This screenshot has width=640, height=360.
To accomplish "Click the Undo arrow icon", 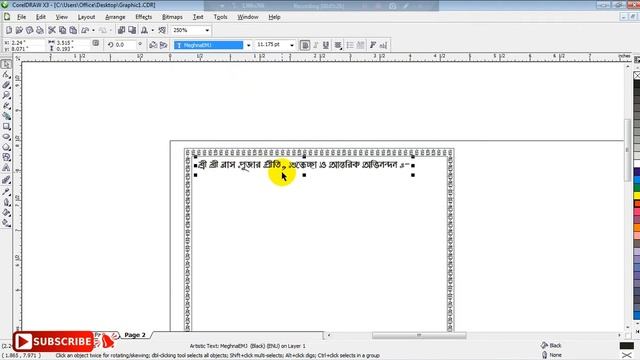I will (x=85, y=30).
